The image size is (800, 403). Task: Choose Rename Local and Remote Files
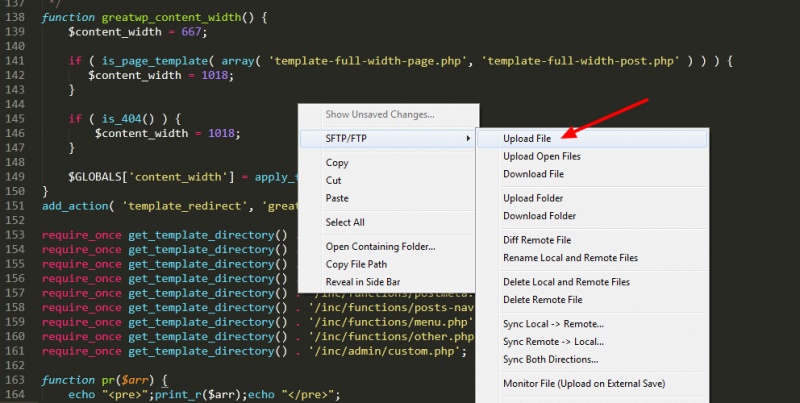(570, 258)
